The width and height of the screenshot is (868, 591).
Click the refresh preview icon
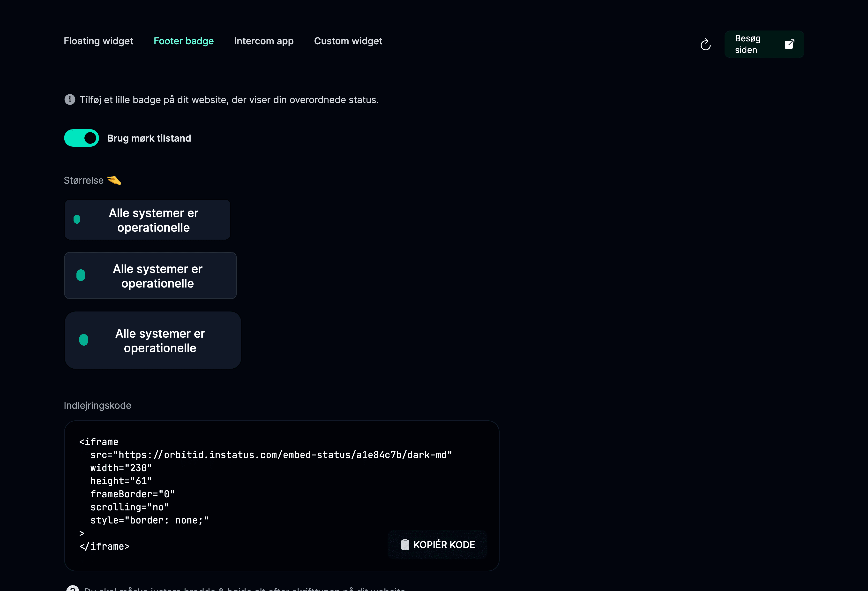tap(705, 45)
